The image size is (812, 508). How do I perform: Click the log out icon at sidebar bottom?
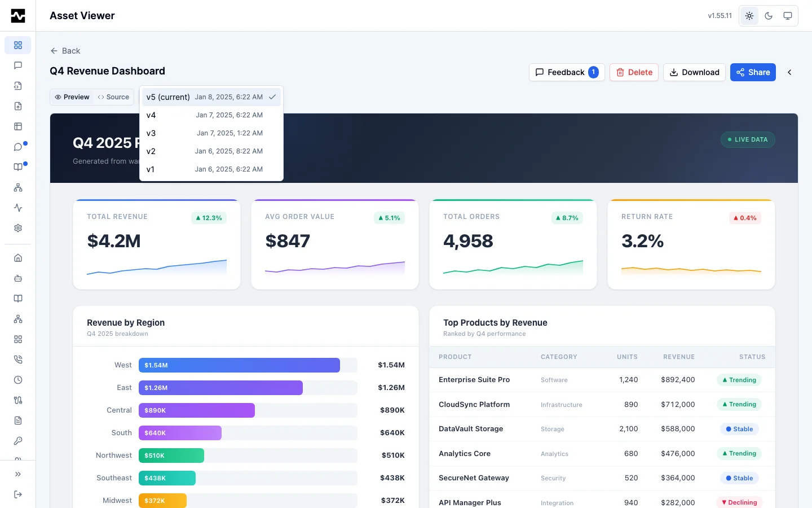(18, 494)
